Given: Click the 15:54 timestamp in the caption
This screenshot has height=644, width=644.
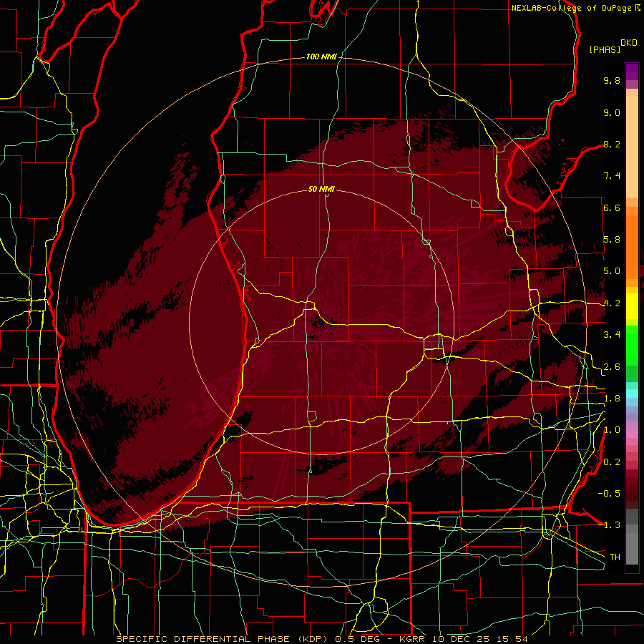Looking at the screenshot, I should tap(513, 639).
